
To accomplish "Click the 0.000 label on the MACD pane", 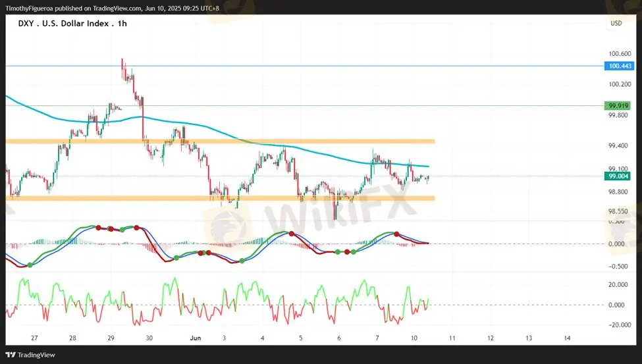I will 616,244.
